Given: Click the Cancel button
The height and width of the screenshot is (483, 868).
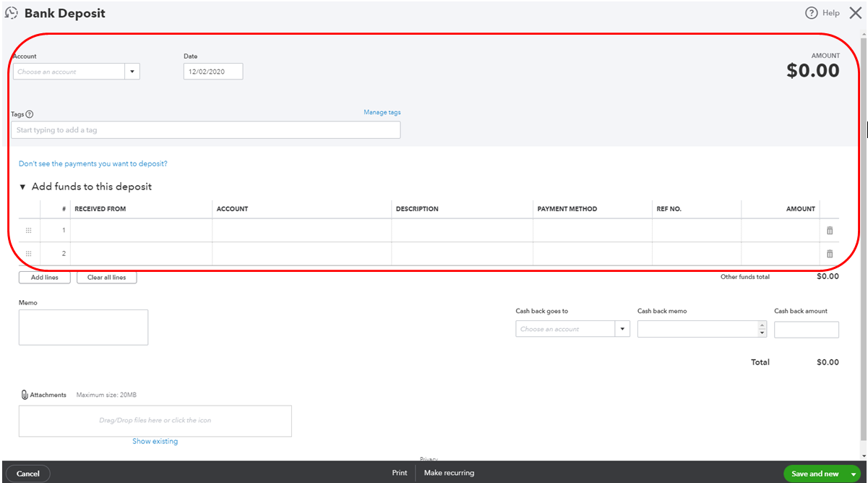Looking at the screenshot, I should click(28, 474).
